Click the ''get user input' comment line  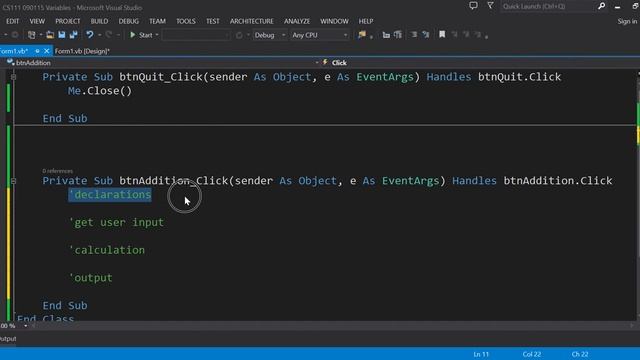click(x=116, y=222)
